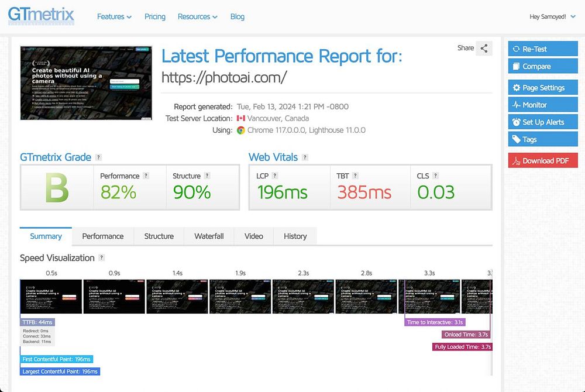585x392 pixels.
Task: Click the report date Tue, Feb 13, 2024
Action: click(x=293, y=106)
